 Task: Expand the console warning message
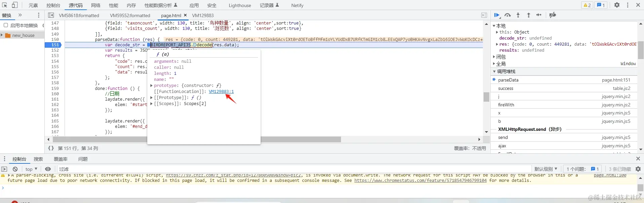(9, 175)
